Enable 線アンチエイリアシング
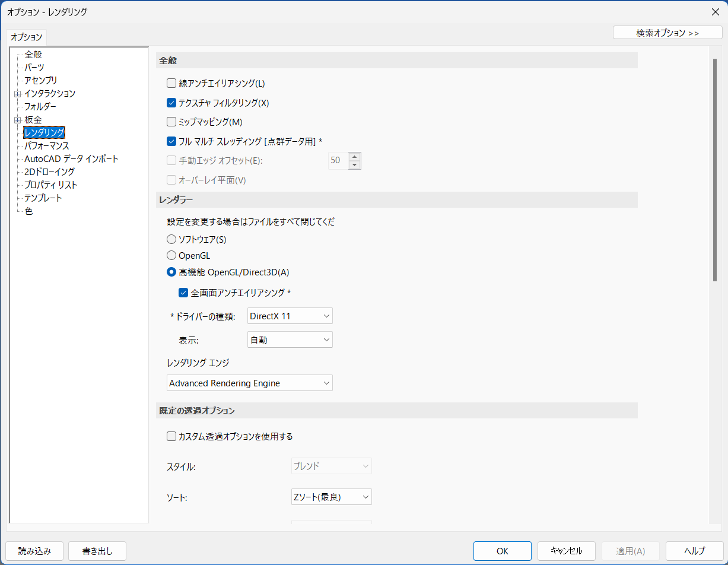The width and height of the screenshot is (728, 565). pyautogui.click(x=171, y=83)
